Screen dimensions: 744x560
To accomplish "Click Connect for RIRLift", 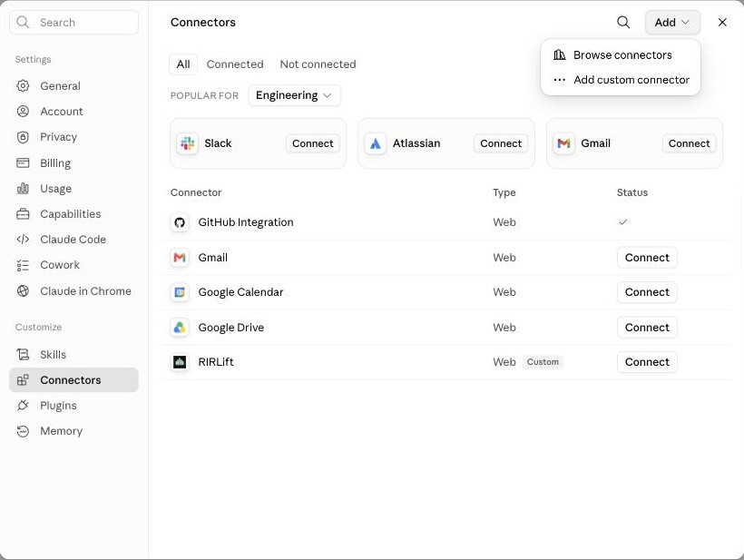I will [x=647, y=362].
